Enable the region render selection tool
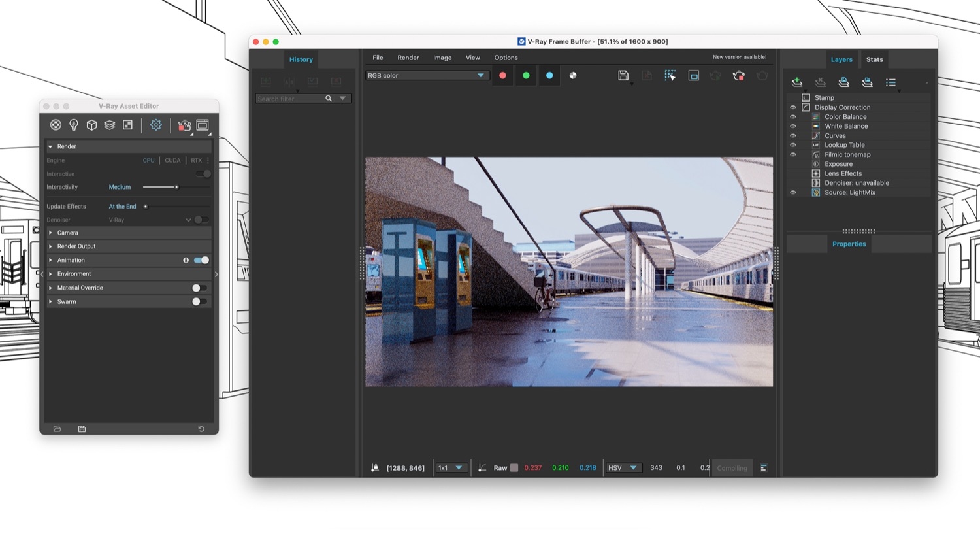 (670, 75)
